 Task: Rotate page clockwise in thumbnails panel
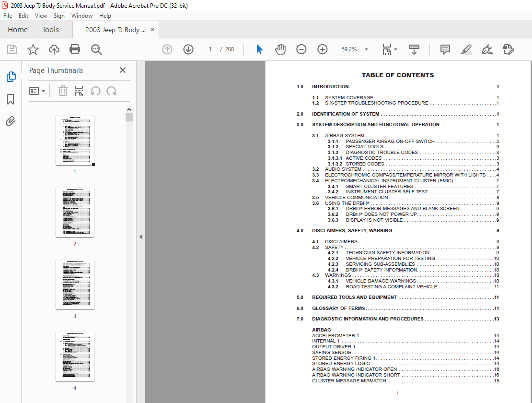(x=112, y=91)
